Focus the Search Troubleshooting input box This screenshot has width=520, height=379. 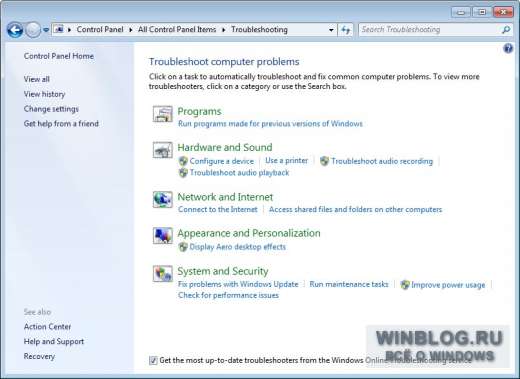point(430,30)
